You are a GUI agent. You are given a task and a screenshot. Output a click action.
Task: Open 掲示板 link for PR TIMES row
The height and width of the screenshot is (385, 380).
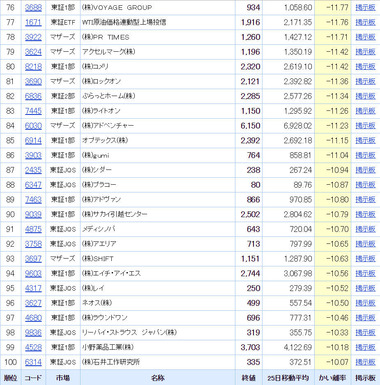tap(365, 37)
